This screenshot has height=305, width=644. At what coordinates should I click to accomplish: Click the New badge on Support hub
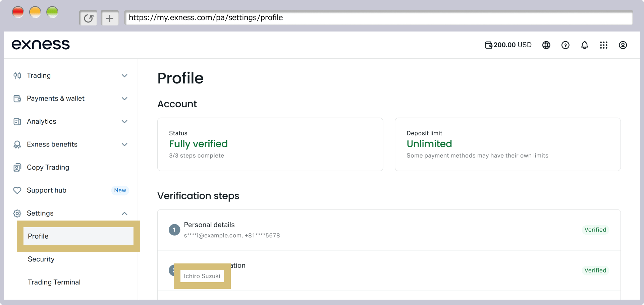120,190
